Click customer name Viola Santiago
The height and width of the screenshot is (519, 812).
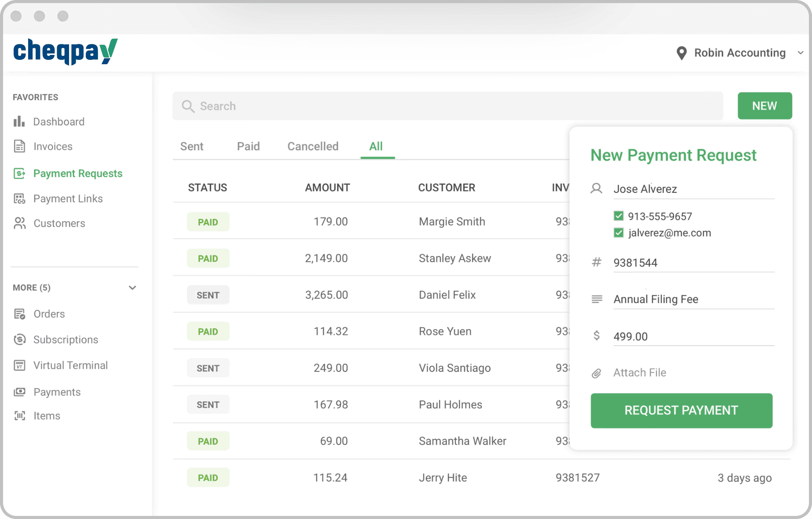coord(455,368)
